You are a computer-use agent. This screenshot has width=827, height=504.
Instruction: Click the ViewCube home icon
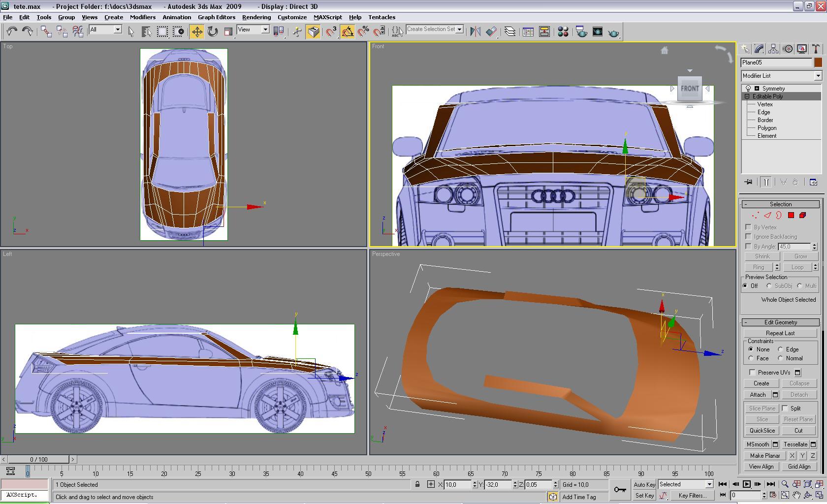coord(665,50)
